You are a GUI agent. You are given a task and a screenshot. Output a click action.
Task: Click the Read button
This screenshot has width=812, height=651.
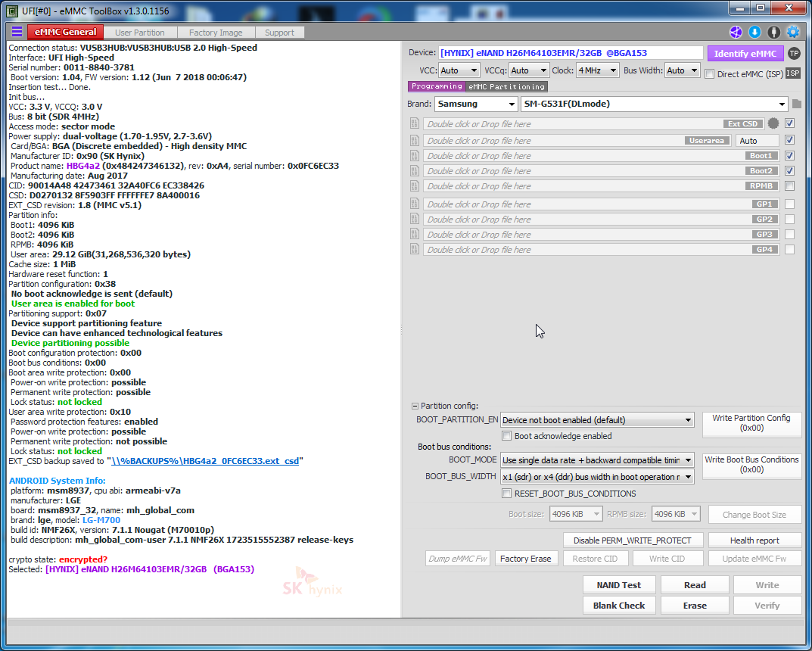pyautogui.click(x=695, y=584)
